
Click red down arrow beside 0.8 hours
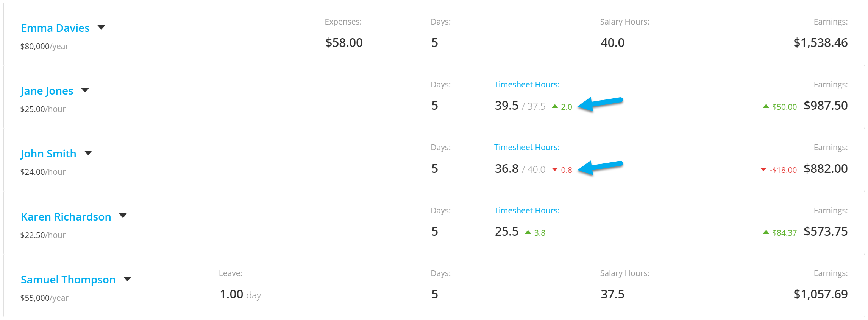pyautogui.click(x=555, y=169)
